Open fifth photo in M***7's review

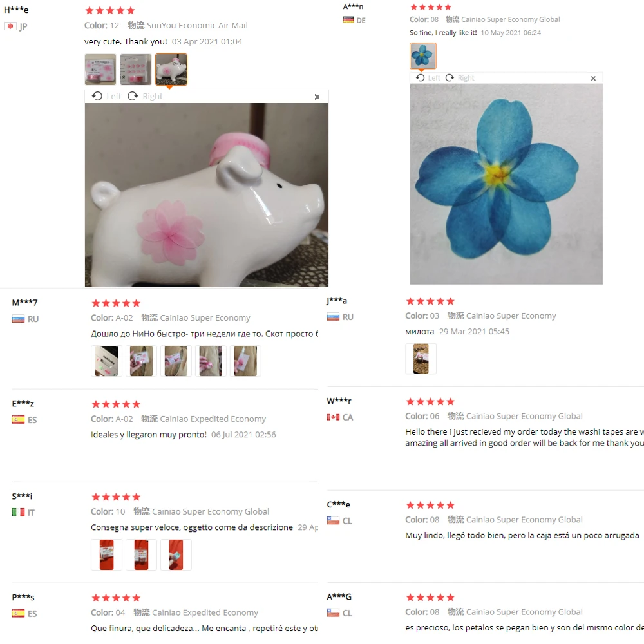pyautogui.click(x=245, y=361)
